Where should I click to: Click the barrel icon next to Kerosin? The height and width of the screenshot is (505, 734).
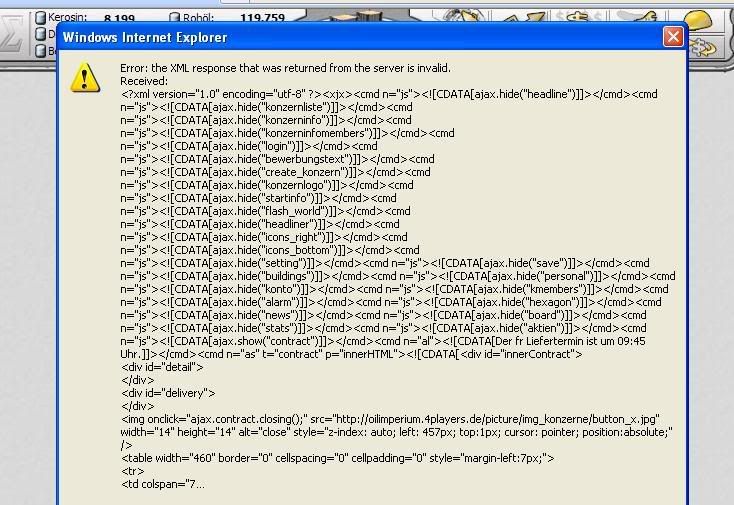[x=41, y=18]
